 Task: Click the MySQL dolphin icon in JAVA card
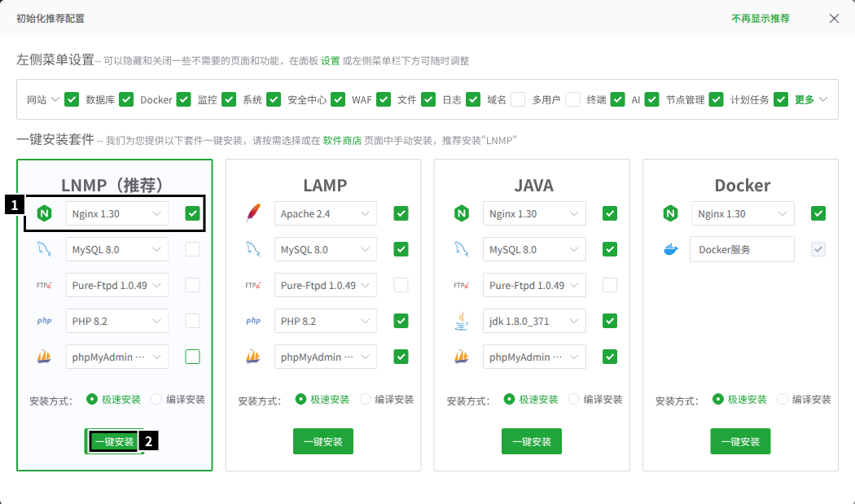(x=462, y=249)
